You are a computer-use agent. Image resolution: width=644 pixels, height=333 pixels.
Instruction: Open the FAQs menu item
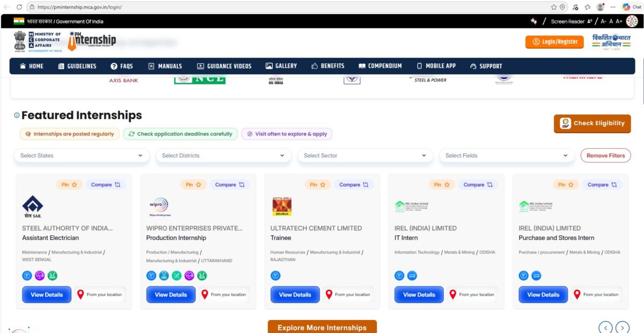point(122,66)
